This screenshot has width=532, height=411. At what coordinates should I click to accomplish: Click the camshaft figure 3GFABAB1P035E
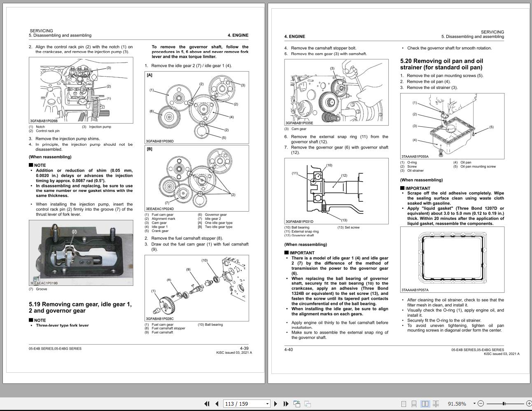336,91
